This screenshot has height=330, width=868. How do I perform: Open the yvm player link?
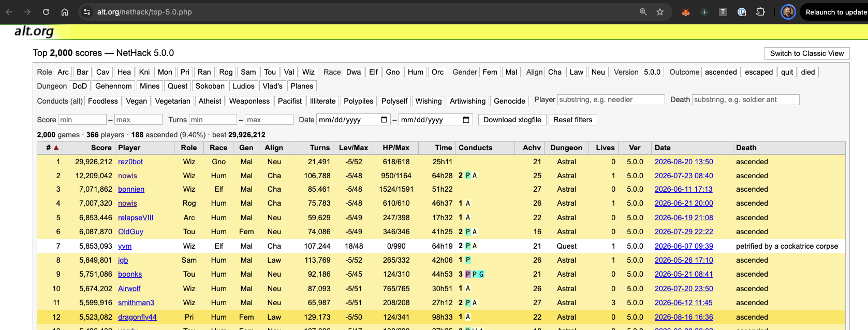(x=125, y=246)
